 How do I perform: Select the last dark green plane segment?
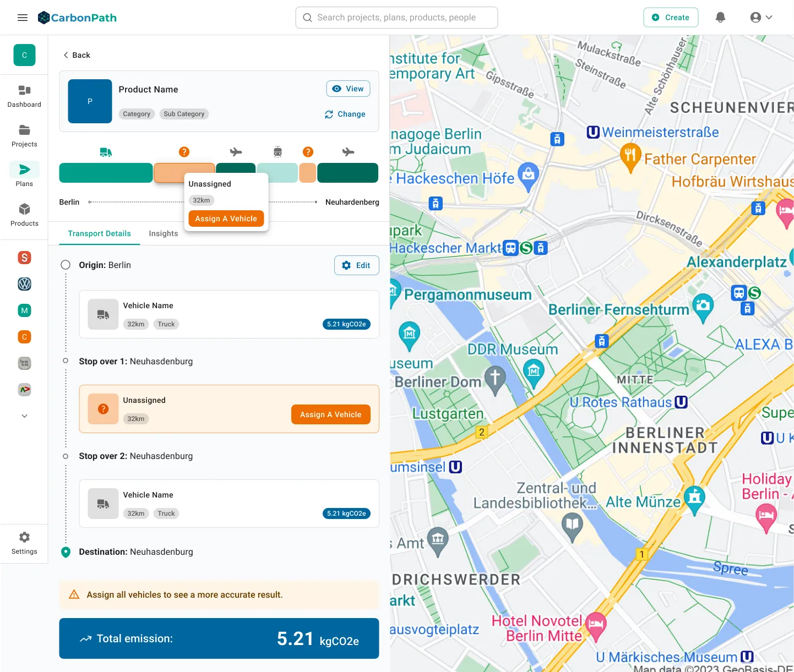[348, 173]
